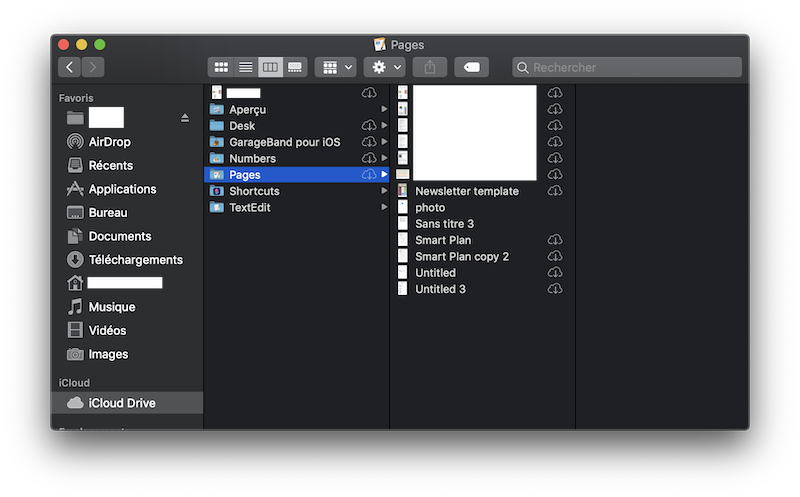Select Téléchargements in the sidebar
Viewport: 800px width, 497px height.
point(135,260)
